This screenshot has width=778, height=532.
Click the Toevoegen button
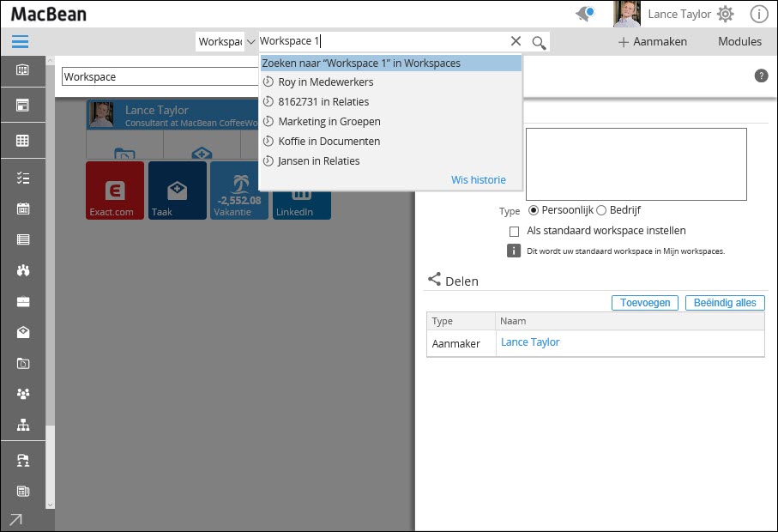(645, 303)
